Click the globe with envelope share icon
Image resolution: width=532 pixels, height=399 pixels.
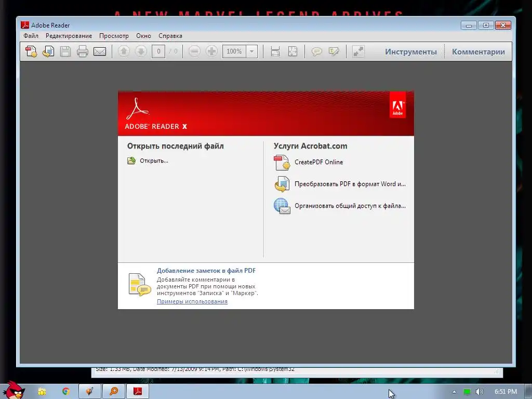[282, 206]
